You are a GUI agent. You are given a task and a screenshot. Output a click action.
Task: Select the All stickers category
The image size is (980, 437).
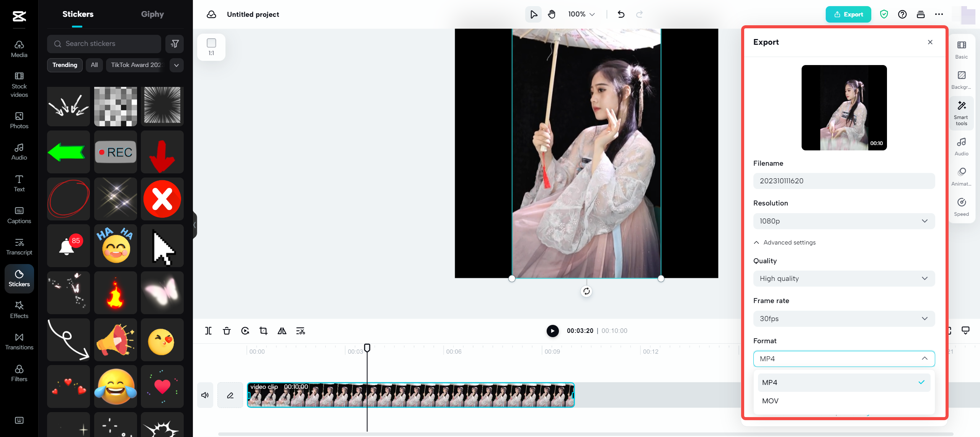pos(94,65)
